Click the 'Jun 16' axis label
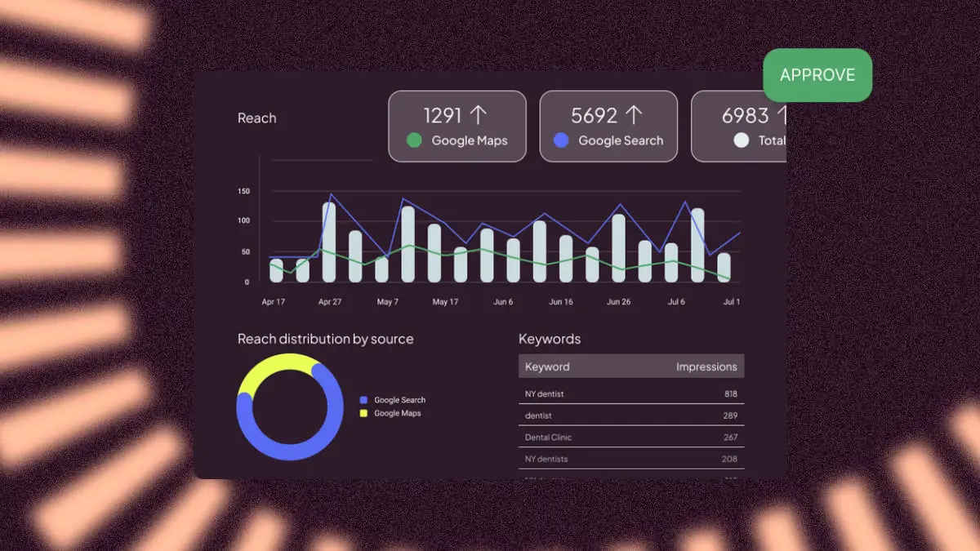The image size is (980, 551). click(x=561, y=302)
